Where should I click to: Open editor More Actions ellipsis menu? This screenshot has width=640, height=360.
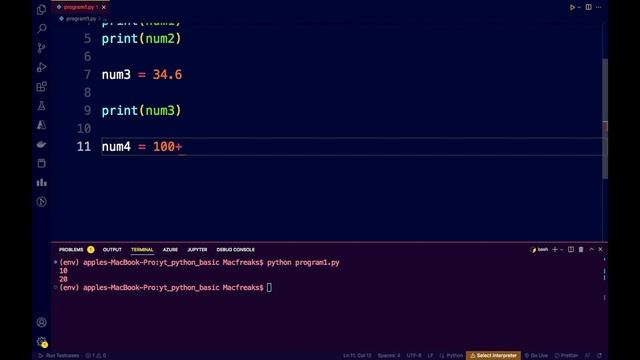pyautogui.click(x=599, y=7)
